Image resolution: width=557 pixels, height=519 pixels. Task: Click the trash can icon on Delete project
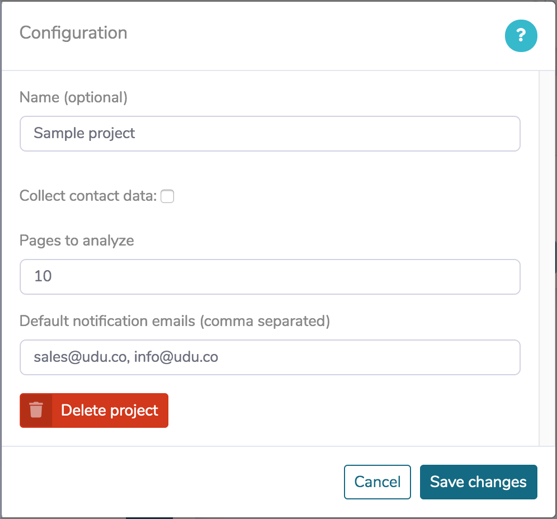pos(36,410)
